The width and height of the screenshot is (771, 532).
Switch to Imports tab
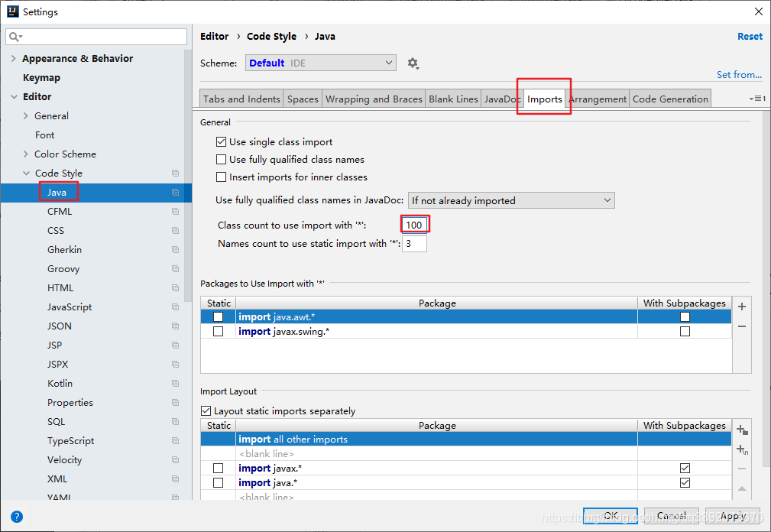pyautogui.click(x=544, y=99)
